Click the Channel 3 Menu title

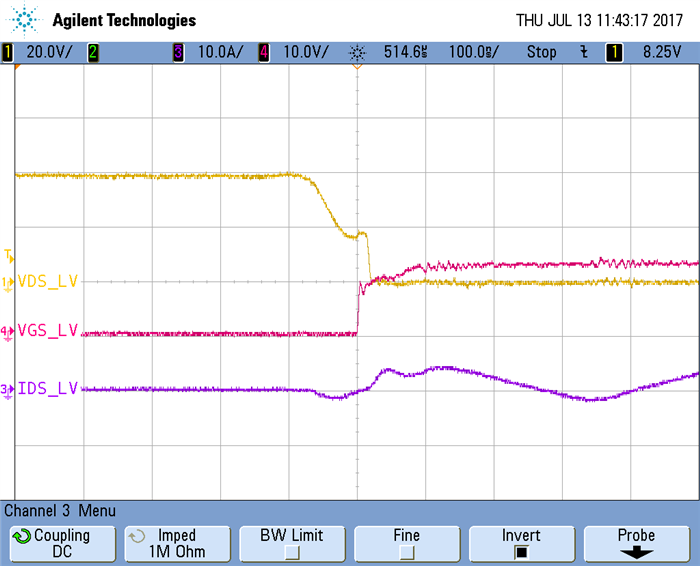coord(60,510)
